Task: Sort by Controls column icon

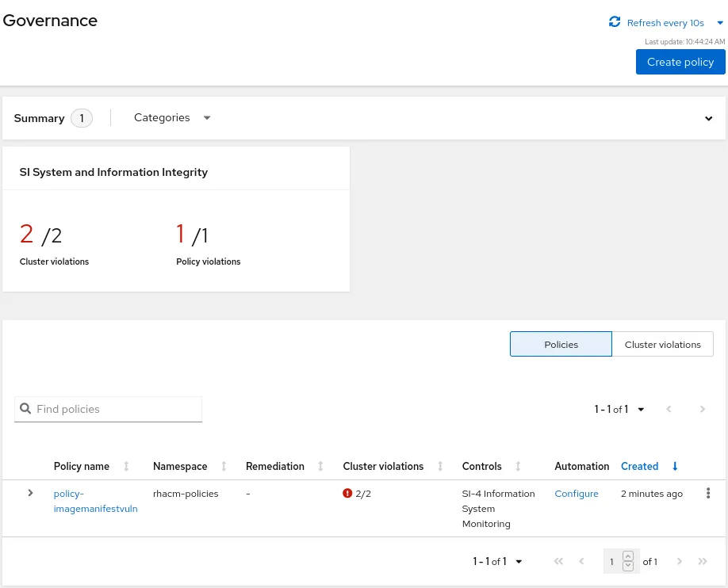Action: pos(518,467)
